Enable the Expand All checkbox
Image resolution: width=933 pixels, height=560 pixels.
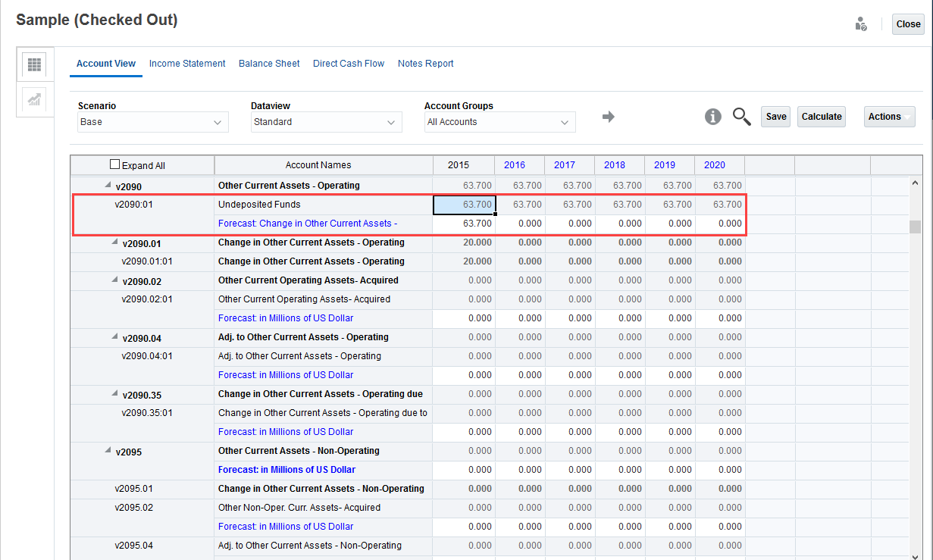click(114, 164)
